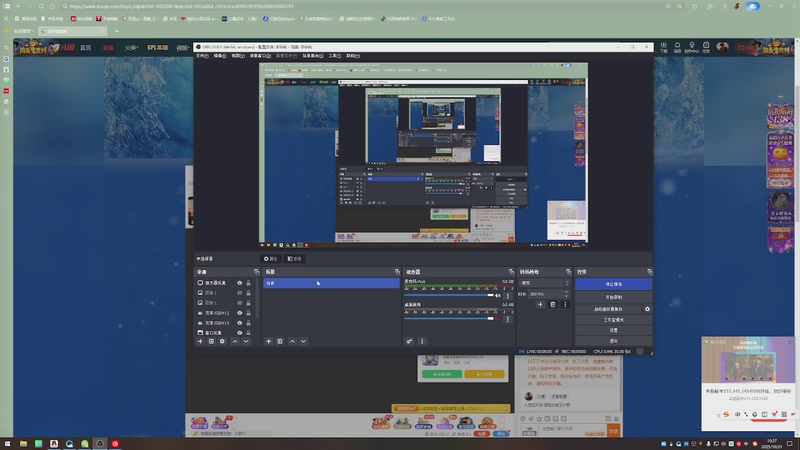
Task: Pop out the Audio Mixer dock panel
Action: click(x=511, y=272)
